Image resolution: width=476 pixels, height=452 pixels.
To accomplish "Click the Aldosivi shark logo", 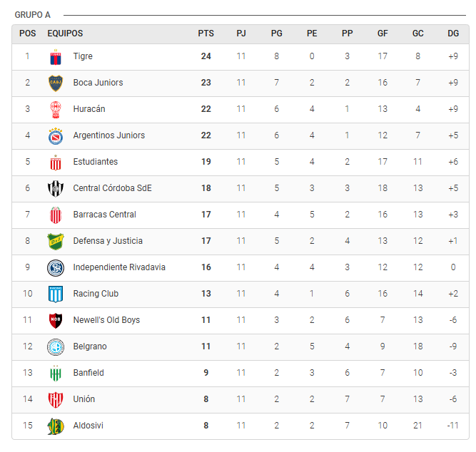I will pos(56,426).
